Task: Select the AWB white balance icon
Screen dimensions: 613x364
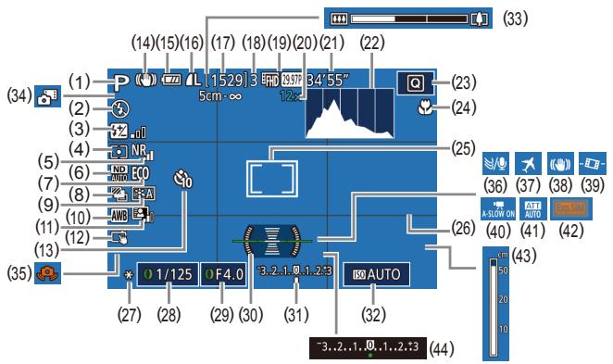Action: [x=119, y=216]
